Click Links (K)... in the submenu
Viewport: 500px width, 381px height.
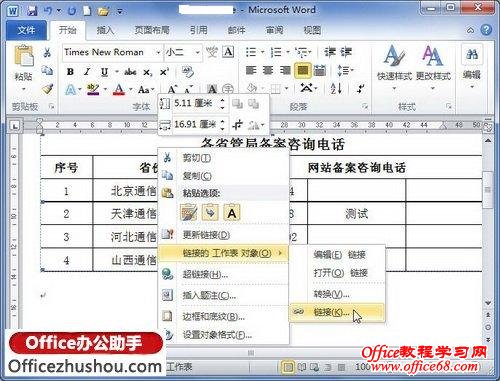pos(337,312)
